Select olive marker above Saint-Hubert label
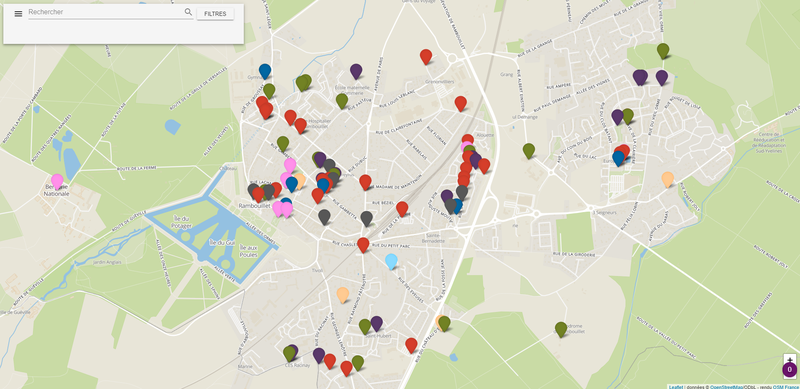The height and width of the screenshot is (389, 800). (365, 326)
